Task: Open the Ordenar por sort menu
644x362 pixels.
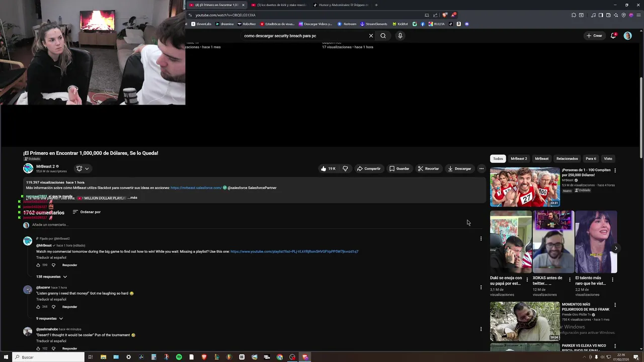Action: point(87,212)
